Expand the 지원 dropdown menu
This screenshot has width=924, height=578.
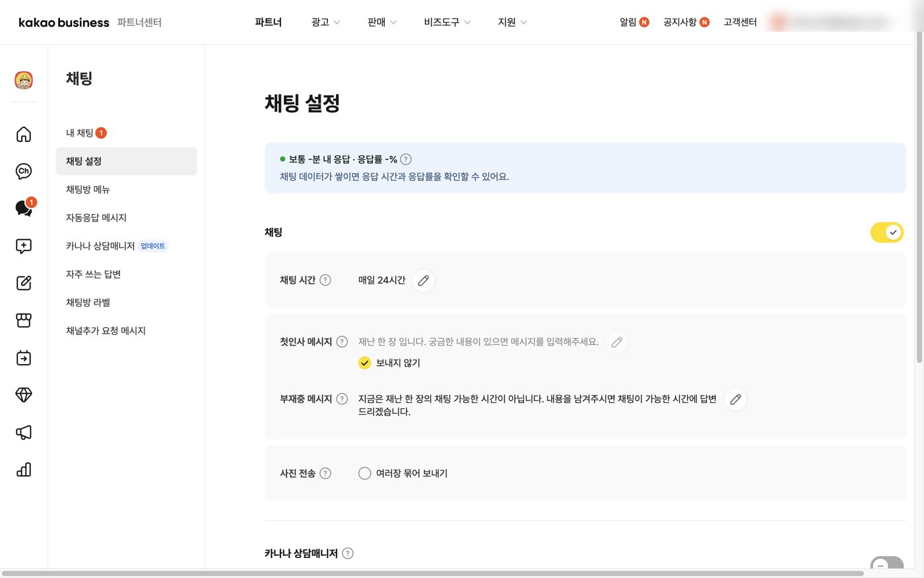pyautogui.click(x=512, y=22)
